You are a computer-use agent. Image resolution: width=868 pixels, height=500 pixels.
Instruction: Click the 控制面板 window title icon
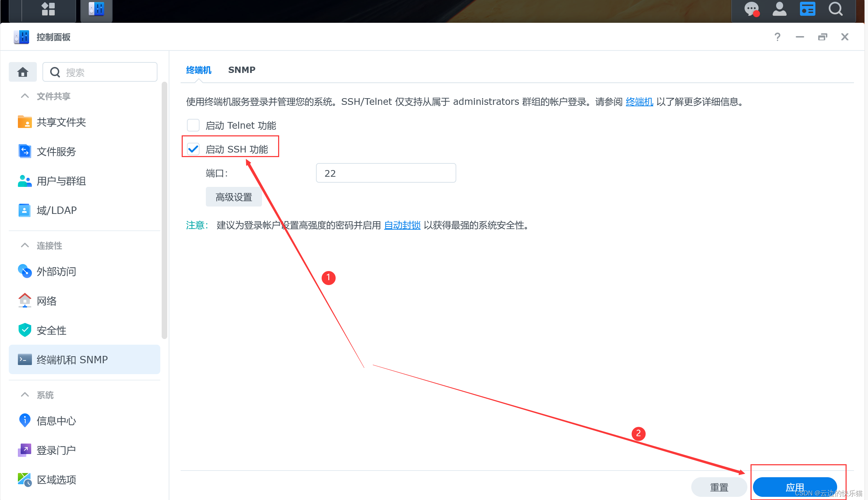(21, 37)
